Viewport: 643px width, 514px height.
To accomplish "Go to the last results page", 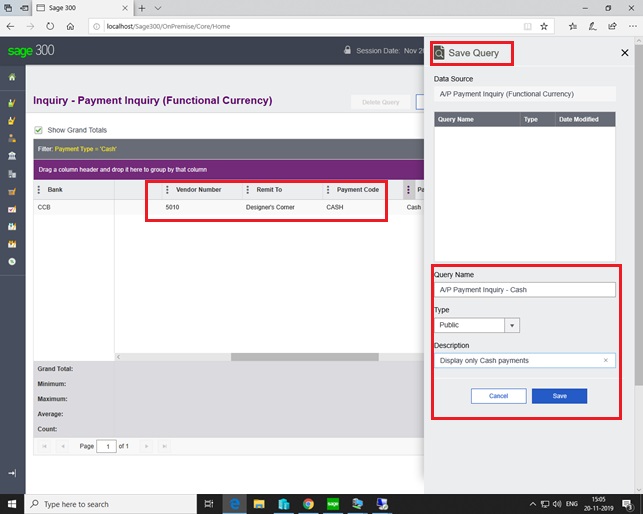I will click(x=164, y=446).
